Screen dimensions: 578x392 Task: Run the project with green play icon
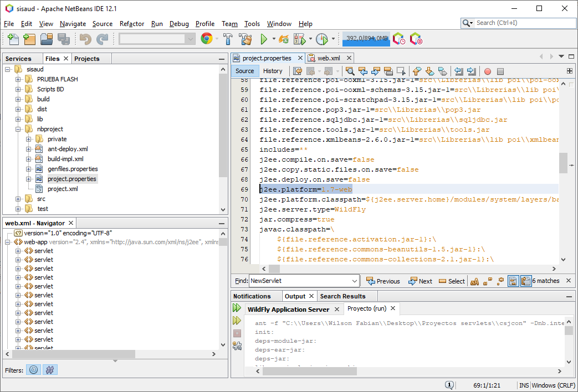[x=264, y=39]
